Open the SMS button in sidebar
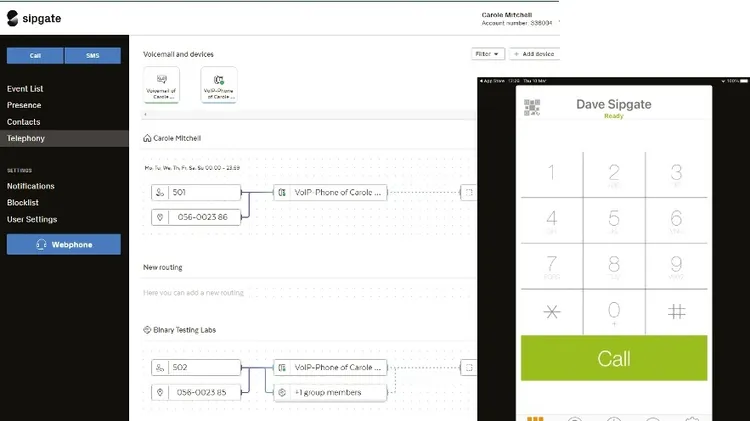750x421 pixels. pyautogui.click(x=93, y=55)
